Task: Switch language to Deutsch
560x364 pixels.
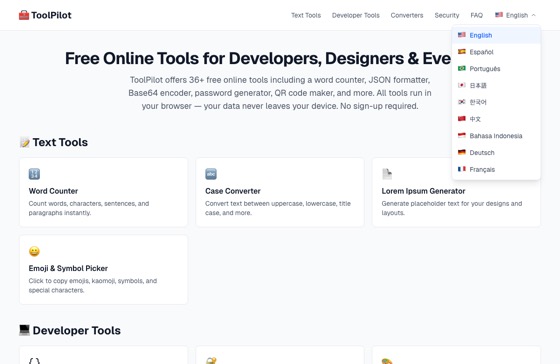Action: coord(496,153)
